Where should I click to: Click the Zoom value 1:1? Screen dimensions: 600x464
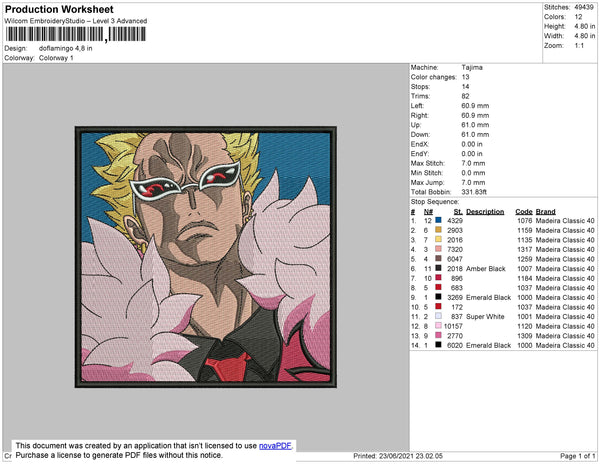[579, 46]
